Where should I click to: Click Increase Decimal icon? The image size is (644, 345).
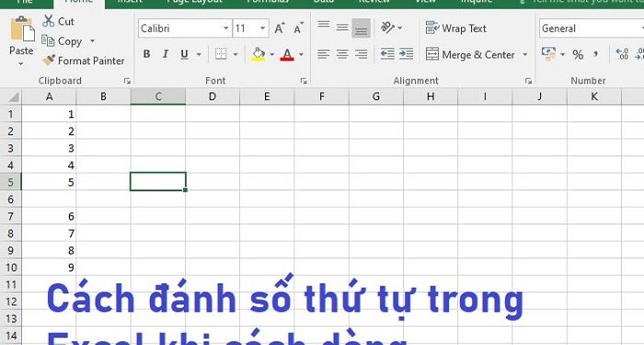pyautogui.click(x=622, y=53)
